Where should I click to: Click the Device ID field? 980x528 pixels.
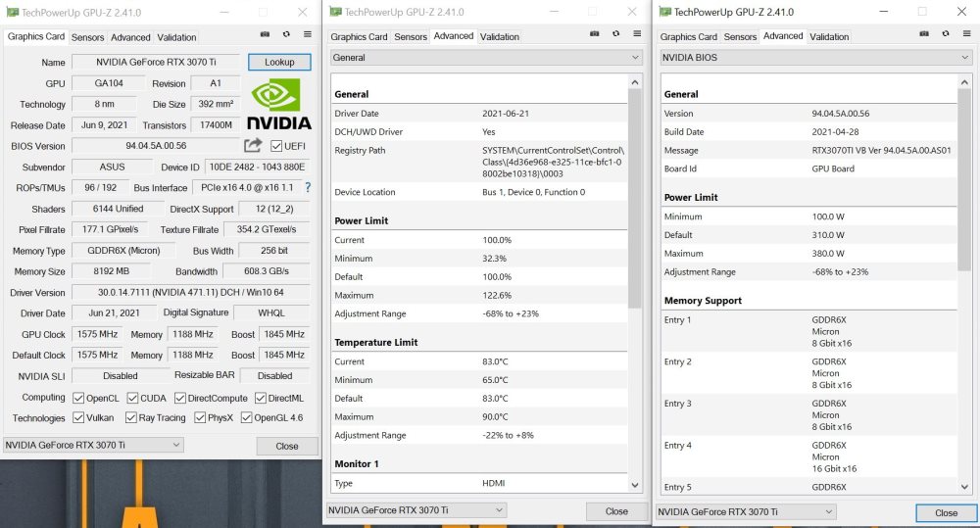(257, 167)
